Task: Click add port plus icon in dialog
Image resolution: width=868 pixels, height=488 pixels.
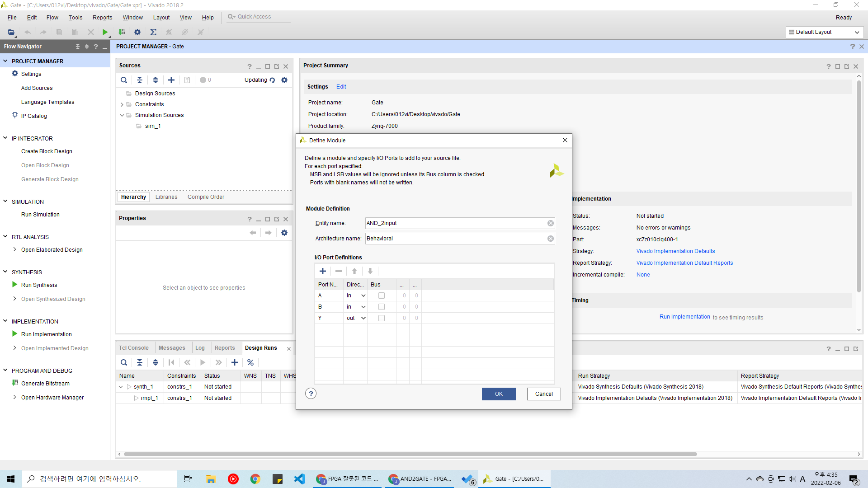Action: tap(323, 271)
